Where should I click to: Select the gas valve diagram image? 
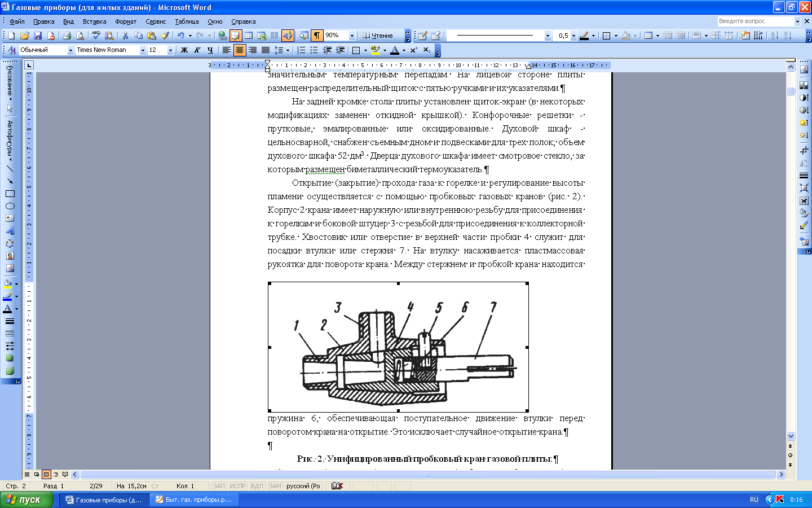pos(398,347)
